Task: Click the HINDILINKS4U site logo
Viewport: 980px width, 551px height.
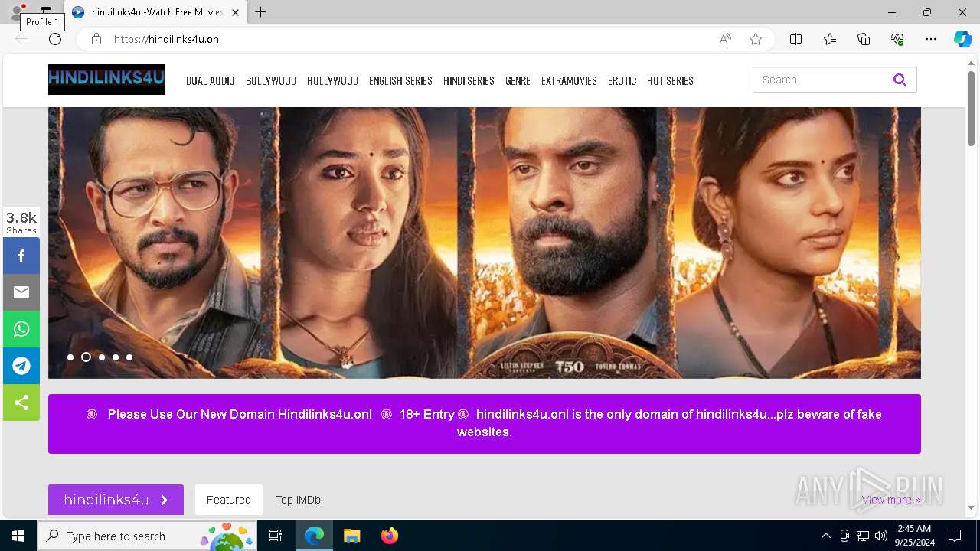Action: point(106,80)
